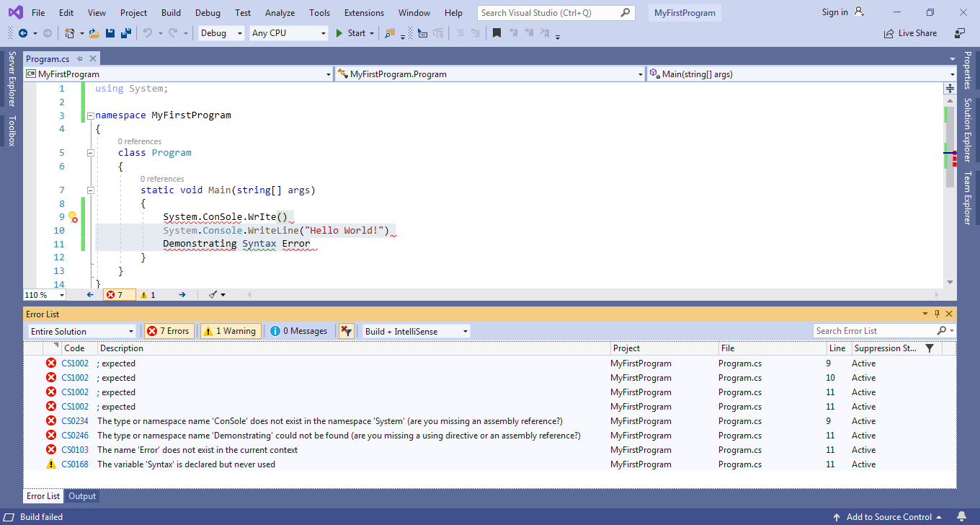Open the Entire Solution scope dropdown

82,331
